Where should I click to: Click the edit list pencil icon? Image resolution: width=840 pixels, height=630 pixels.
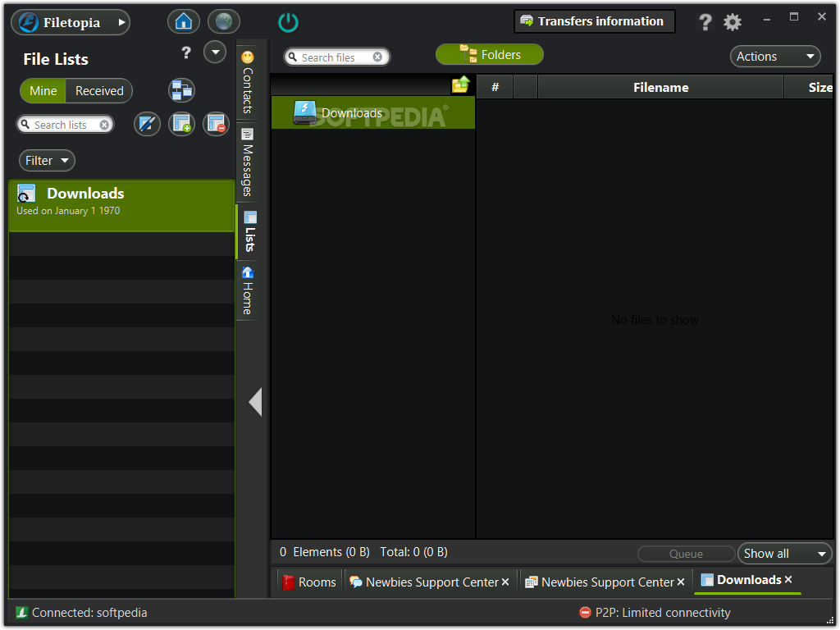147,125
